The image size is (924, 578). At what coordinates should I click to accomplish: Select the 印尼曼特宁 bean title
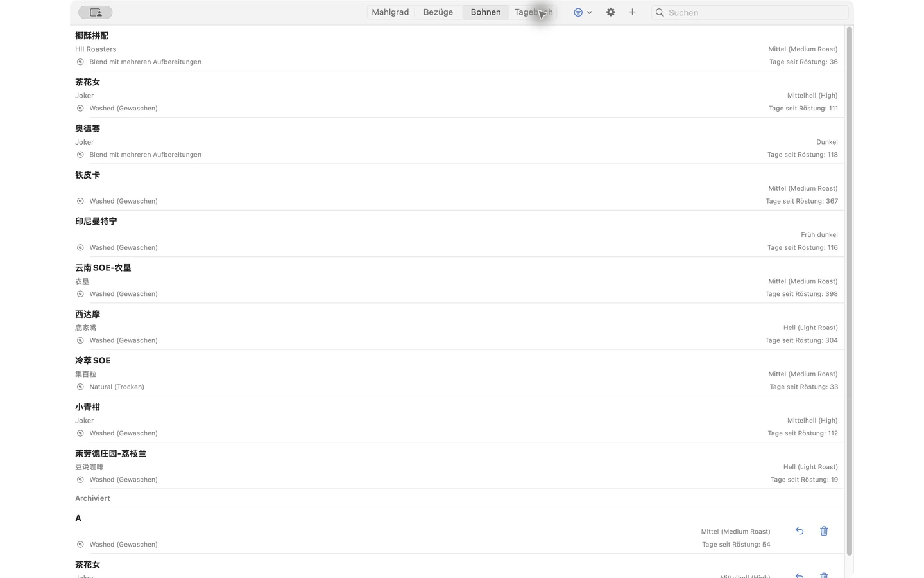(96, 222)
